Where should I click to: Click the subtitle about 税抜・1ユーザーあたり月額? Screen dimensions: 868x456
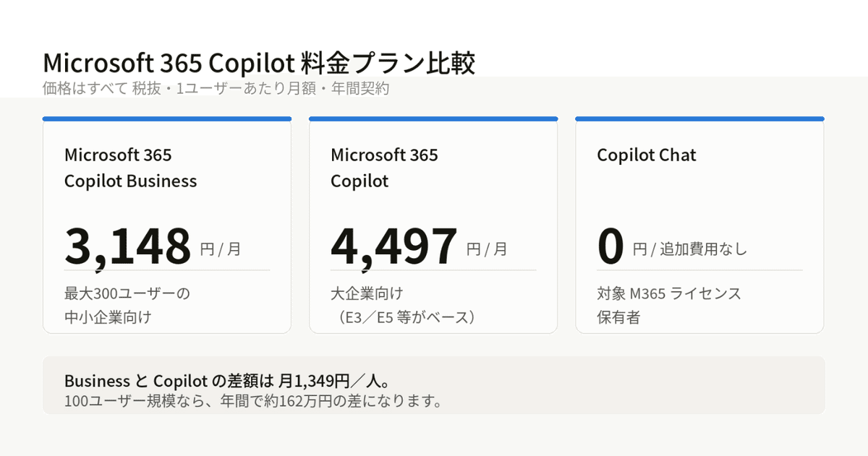[x=216, y=89]
